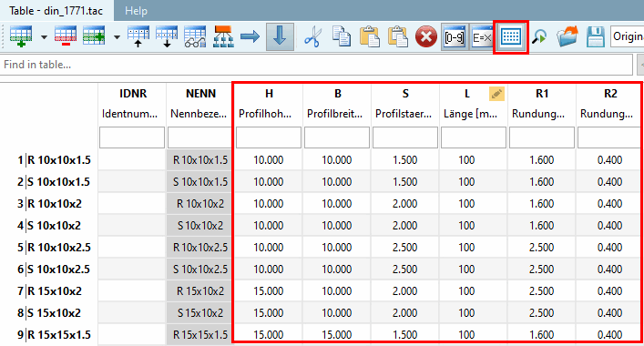Image resolution: width=644 pixels, height=346 pixels.
Task: Click the H column filter field
Action: (x=269, y=137)
